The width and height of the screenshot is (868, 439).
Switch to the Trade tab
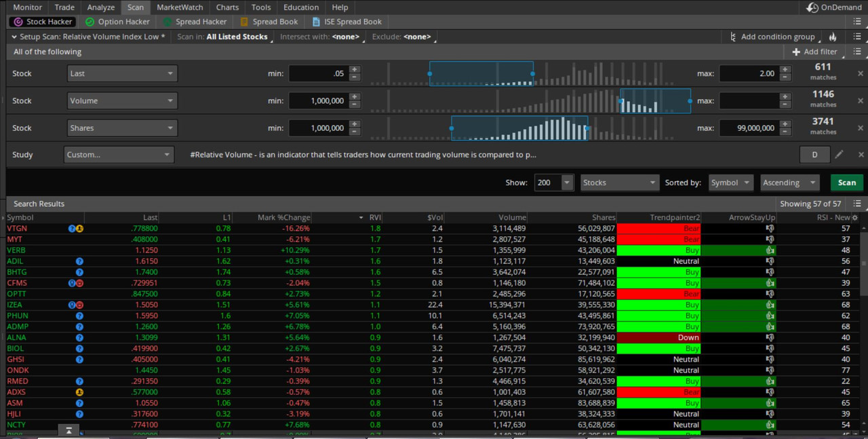64,7
